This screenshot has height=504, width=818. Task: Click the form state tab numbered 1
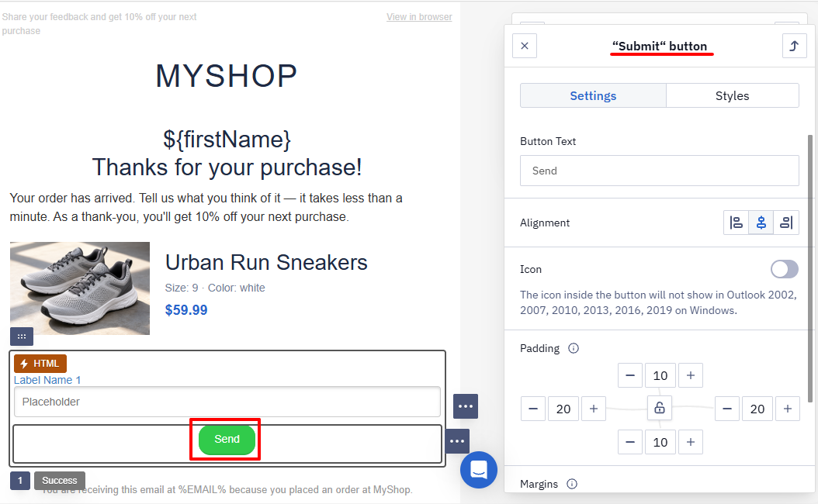[x=20, y=481]
